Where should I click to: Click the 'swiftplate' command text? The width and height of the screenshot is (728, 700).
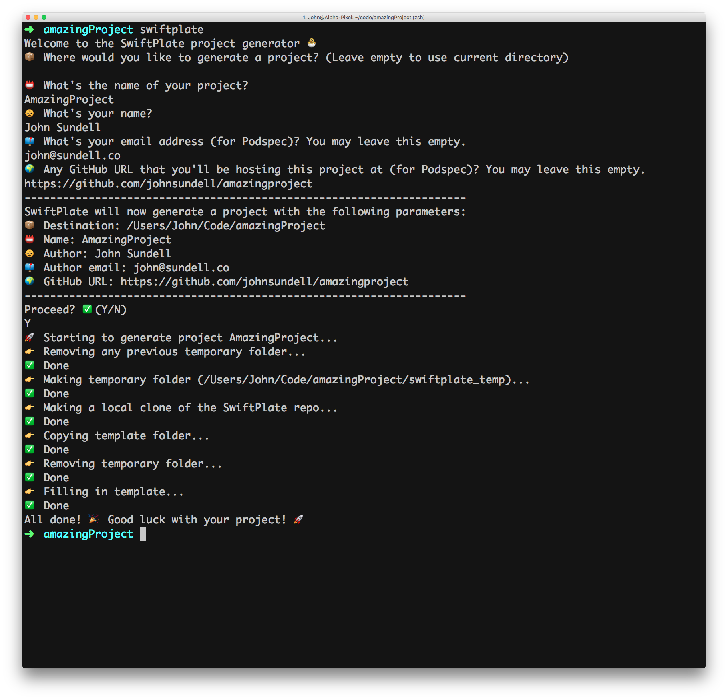click(x=171, y=30)
